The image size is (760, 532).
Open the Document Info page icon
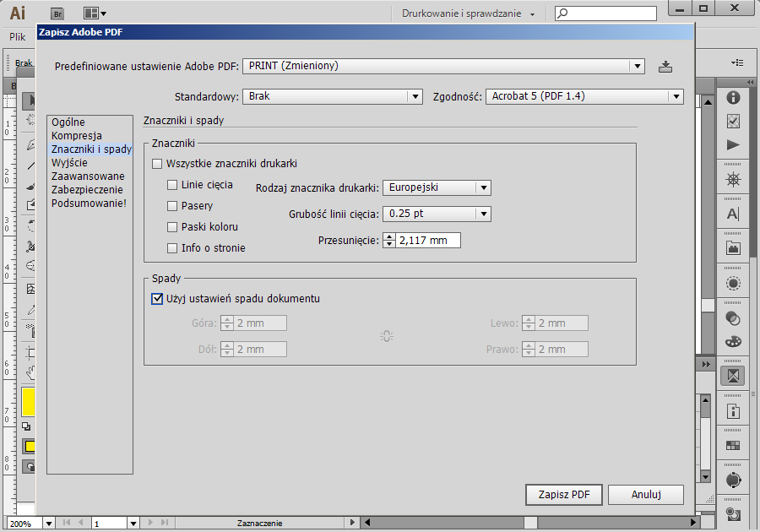[733, 411]
